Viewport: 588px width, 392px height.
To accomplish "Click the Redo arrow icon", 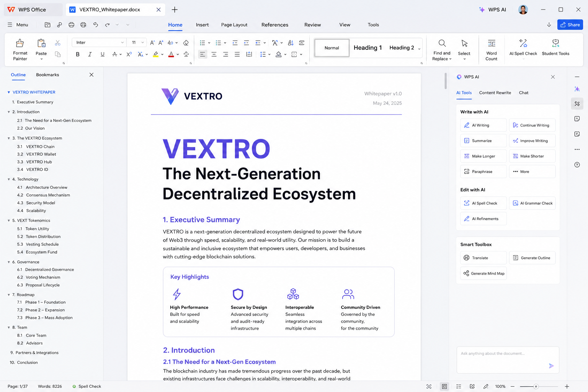I will 108,25.
